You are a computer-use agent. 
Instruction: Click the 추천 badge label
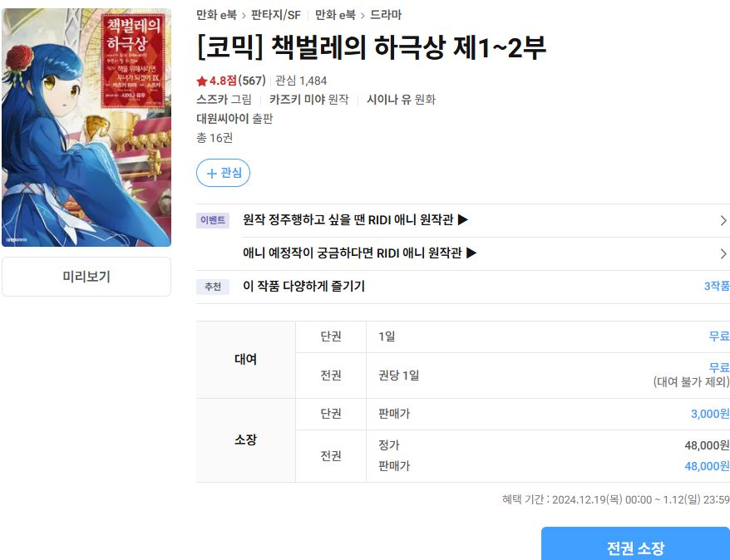click(x=213, y=287)
